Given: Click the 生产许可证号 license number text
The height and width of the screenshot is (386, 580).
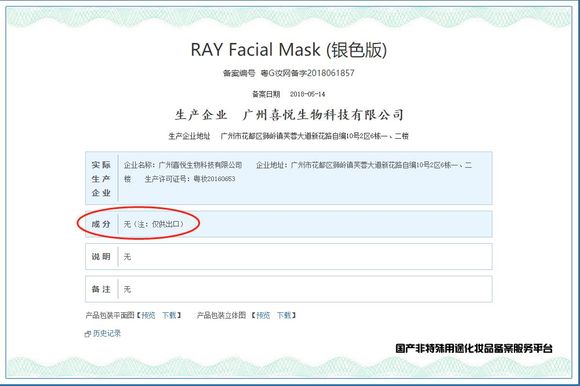Looking at the screenshot, I should click(190, 179).
